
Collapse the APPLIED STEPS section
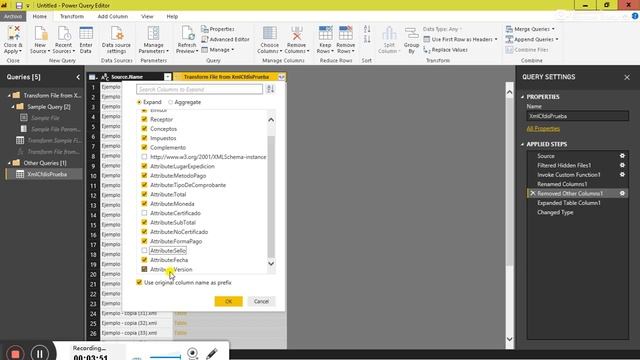click(x=522, y=144)
